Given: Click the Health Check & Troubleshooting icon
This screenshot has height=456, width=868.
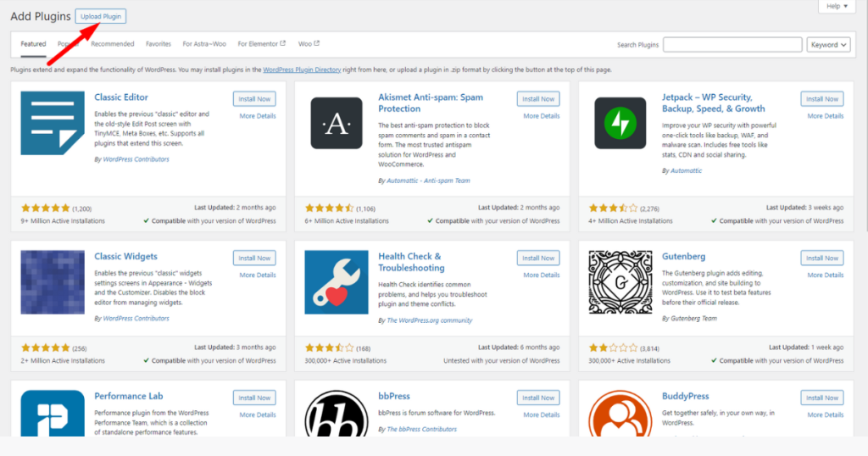Looking at the screenshot, I should (337, 282).
